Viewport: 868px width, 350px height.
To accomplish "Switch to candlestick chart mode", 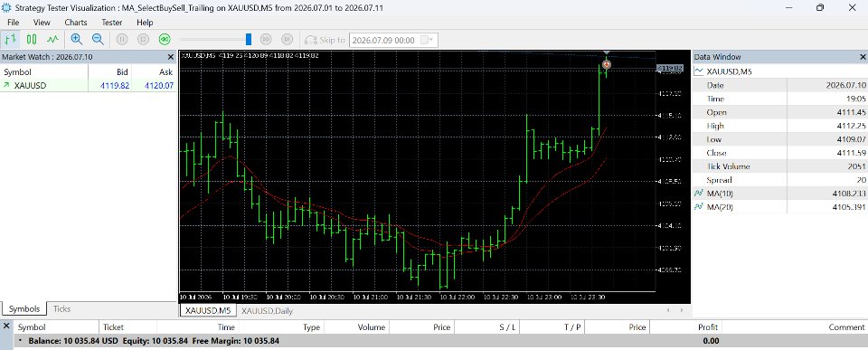I will [33, 39].
